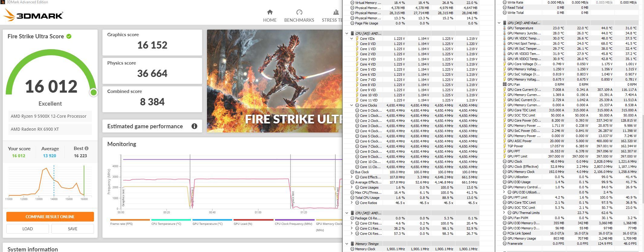Click the teal CPU Temperature legend bar
644x252 pixels.
point(171,220)
